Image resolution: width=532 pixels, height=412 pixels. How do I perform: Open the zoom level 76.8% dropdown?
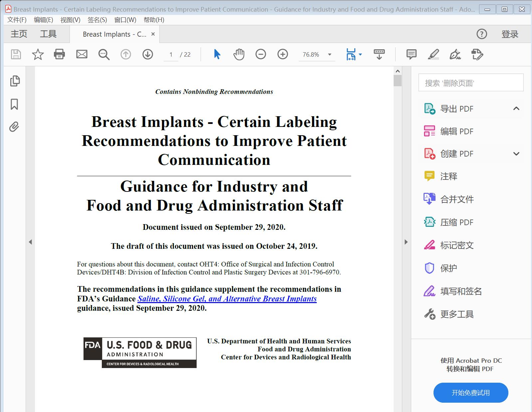[330, 55]
